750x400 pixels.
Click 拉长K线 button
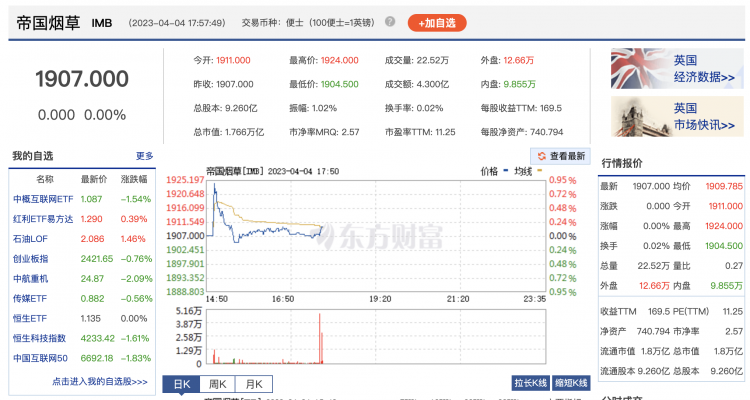tap(530, 383)
